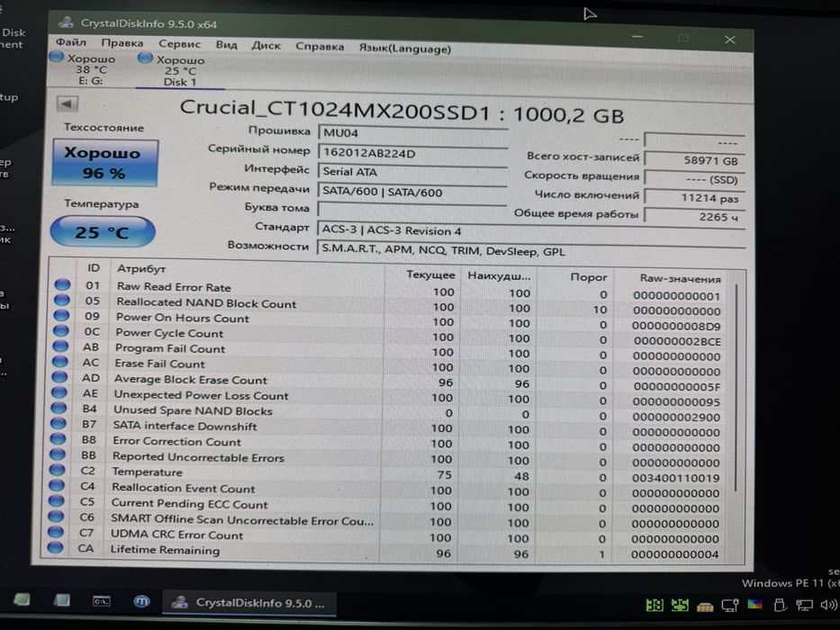Image resolution: width=840 pixels, height=630 pixels.
Task: Click the rotation rate value ---- (SSD)
Action: 694,179
